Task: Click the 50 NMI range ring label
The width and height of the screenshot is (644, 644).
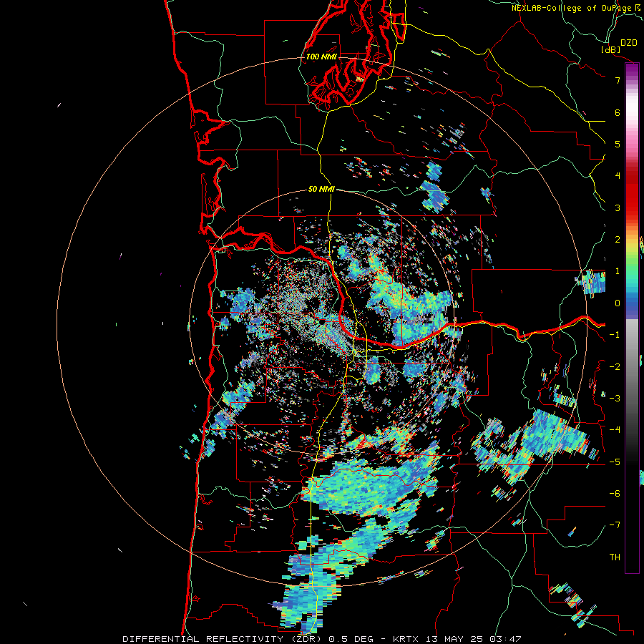Action: (x=321, y=189)
